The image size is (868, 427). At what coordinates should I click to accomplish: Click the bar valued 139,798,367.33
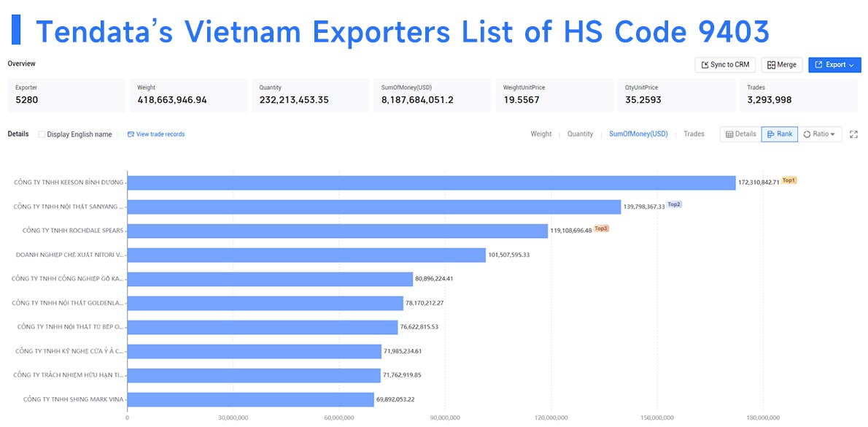pos(374,207)
